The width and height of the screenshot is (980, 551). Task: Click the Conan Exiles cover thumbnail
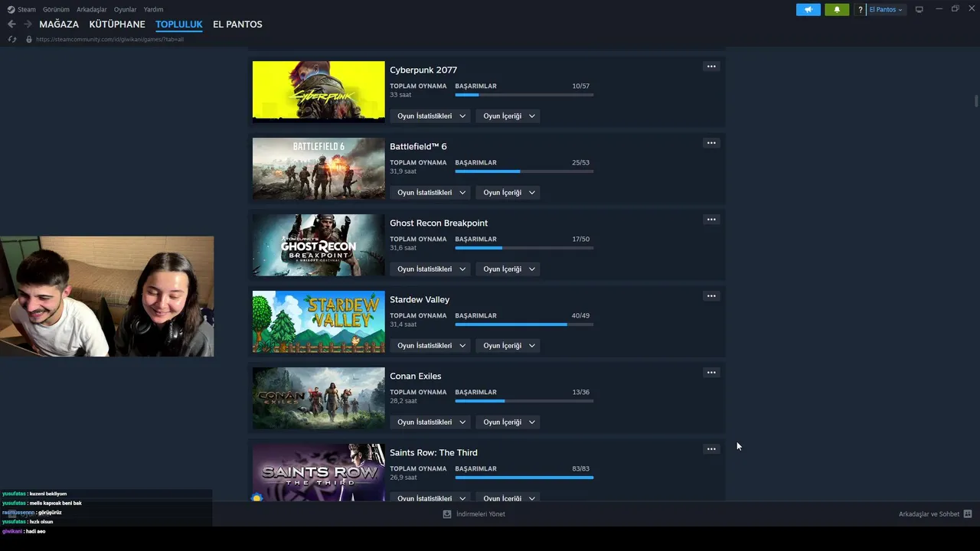318,398
